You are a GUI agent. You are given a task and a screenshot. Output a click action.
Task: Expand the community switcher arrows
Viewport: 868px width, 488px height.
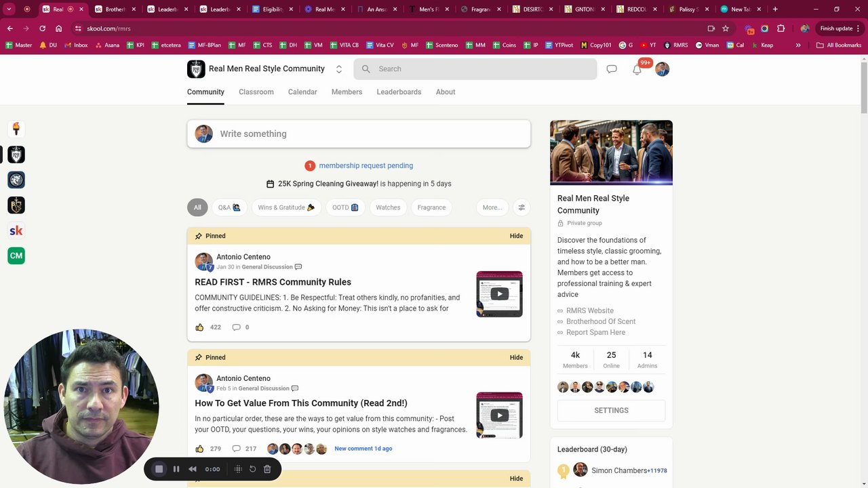pos(339,69)
